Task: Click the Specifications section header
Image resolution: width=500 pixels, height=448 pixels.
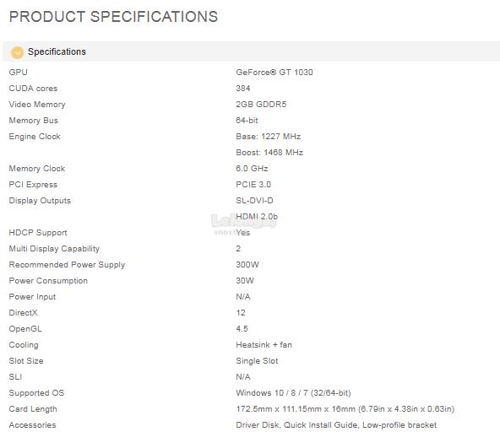Action: (x=252, y=51)
